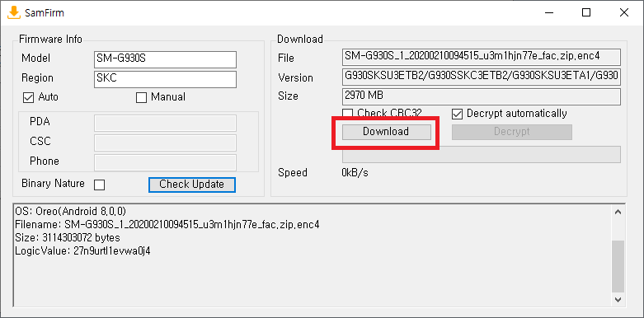The image size is (644, 318).
Task: Click the log line starting with "Filename:"
Action: coord(167,224)
